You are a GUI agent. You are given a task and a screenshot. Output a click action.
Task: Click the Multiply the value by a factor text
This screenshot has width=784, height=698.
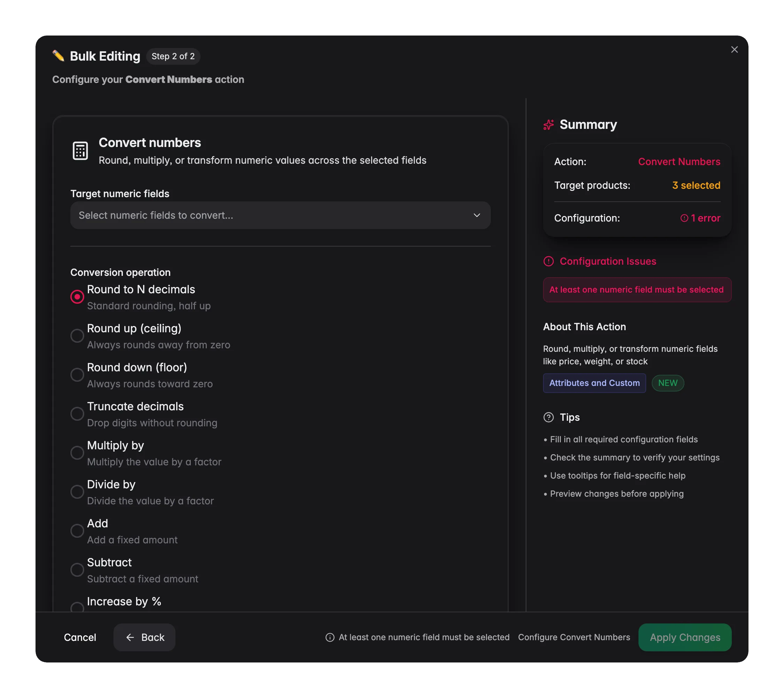coord(154,462)
